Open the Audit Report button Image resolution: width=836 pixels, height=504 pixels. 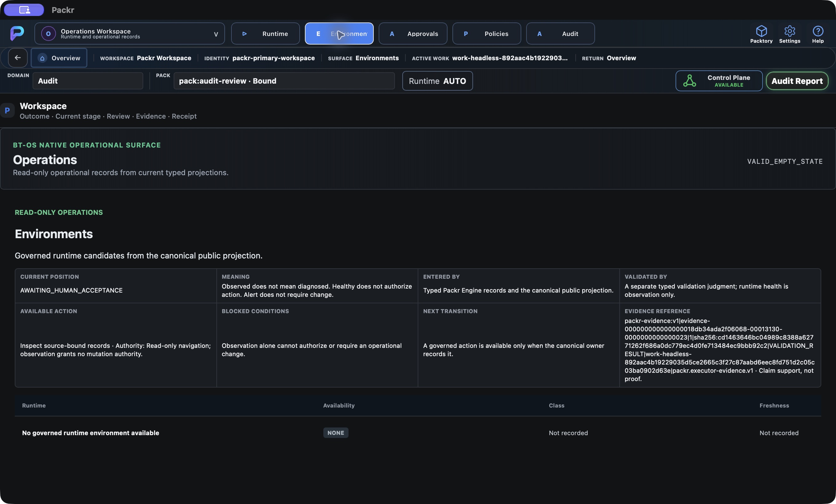797,81
